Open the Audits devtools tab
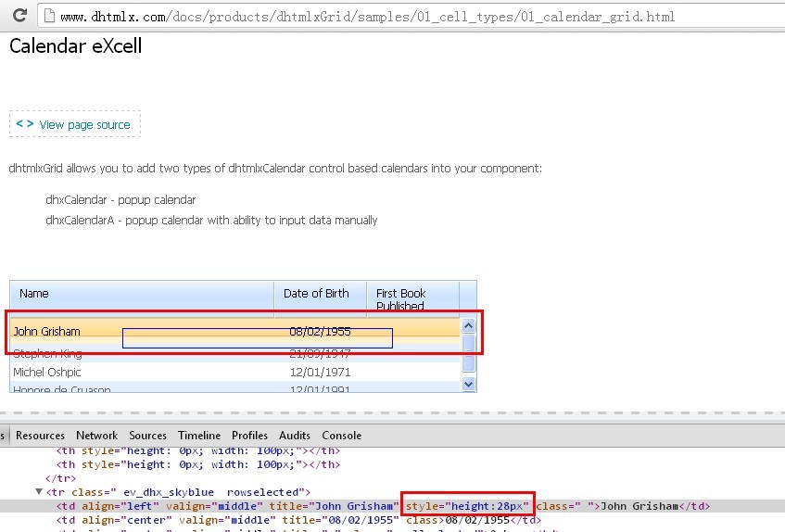The width and height of the screenshot is (785, 532). tap(295, 436)
